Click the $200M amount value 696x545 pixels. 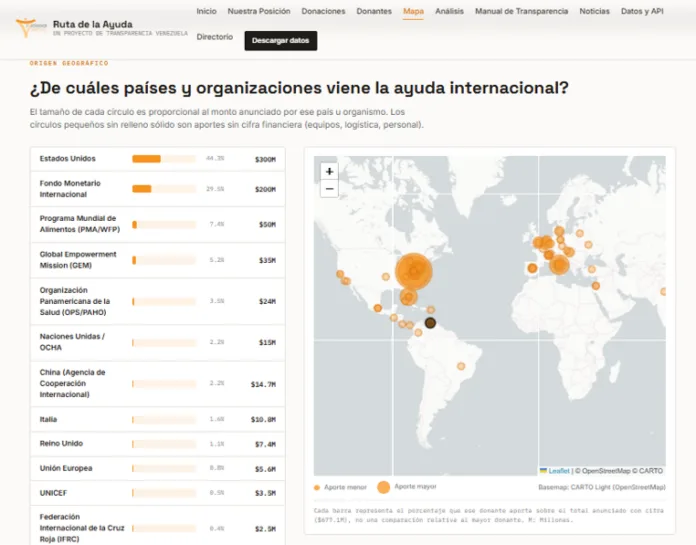pos(265,190)
